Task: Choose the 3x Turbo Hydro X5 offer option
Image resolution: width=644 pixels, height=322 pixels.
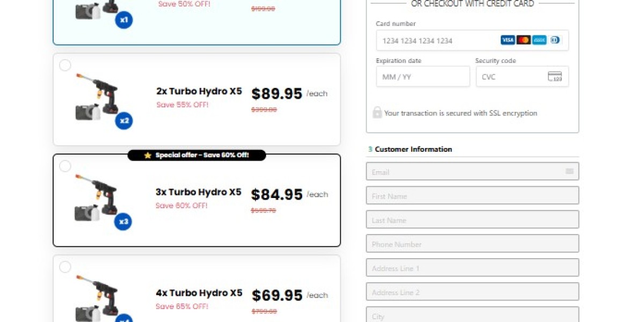Action: coord(65,166)
